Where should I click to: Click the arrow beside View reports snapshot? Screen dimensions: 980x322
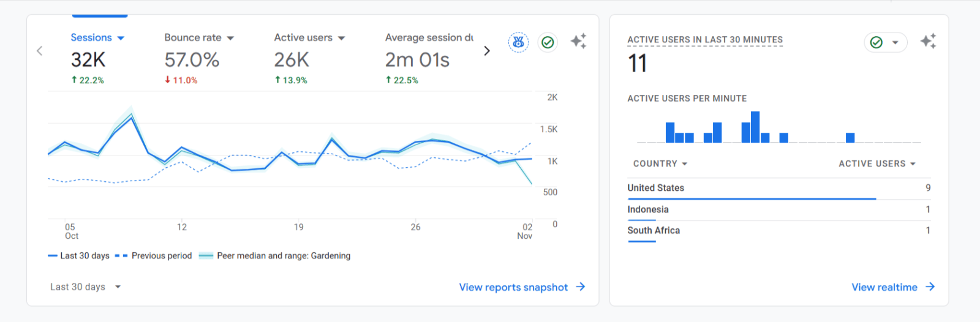(x=581, y=286)
